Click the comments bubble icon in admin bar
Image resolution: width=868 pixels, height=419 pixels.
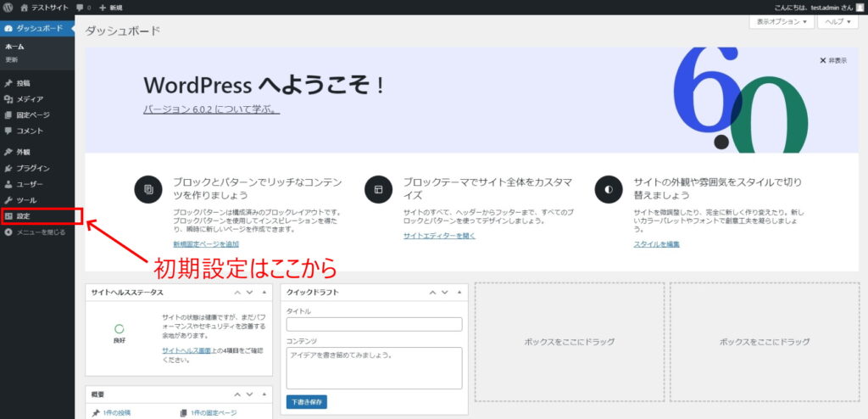click(x=80, y=7)
